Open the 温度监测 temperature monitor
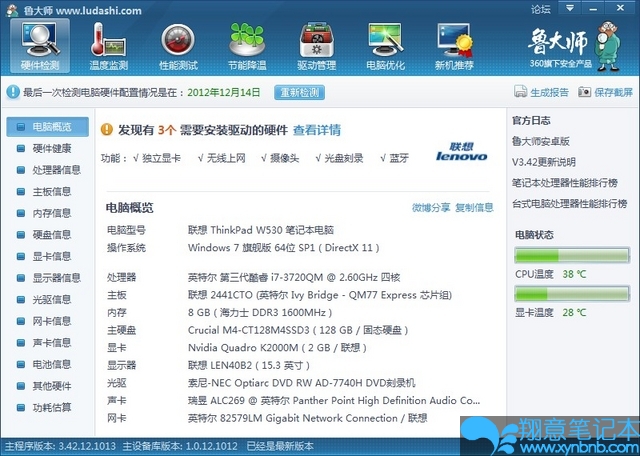The width and height of the screenshot is (640, 456). coord(109,46)
